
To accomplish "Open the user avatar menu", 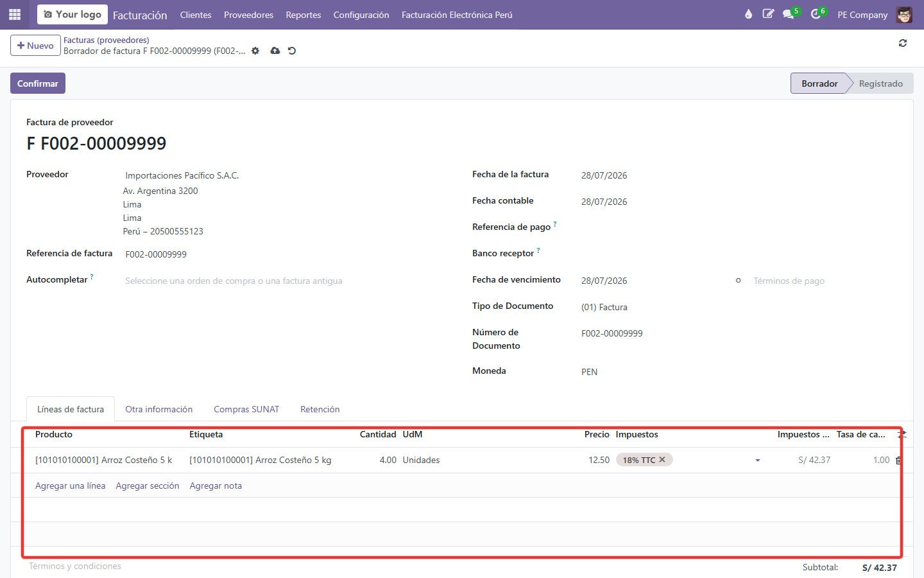I will [x=904, y=14].
